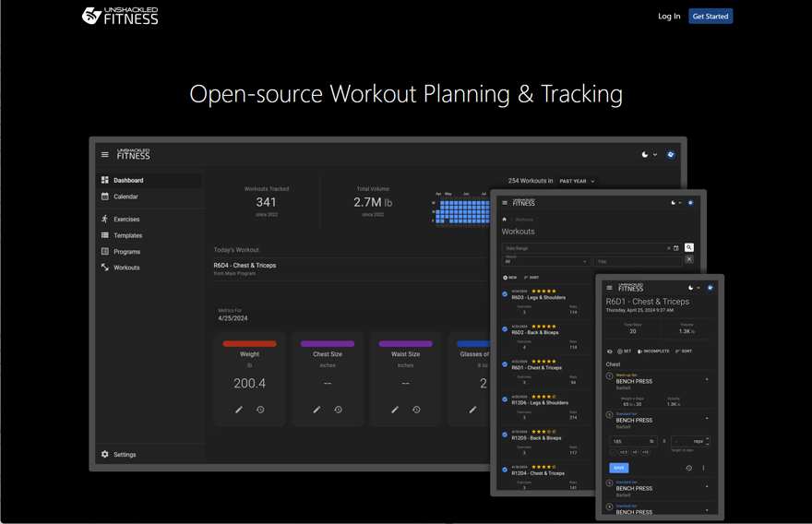The height and width of the screenshot is (524, 812).
Task: Edit the Chest Size metric pencil icon
Action: [316, 410]
